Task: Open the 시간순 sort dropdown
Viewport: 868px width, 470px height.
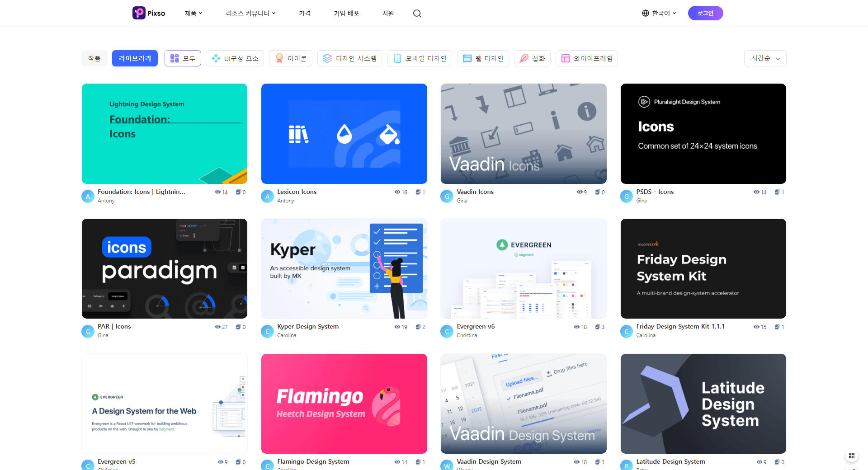Action: (x=765, y=58)
